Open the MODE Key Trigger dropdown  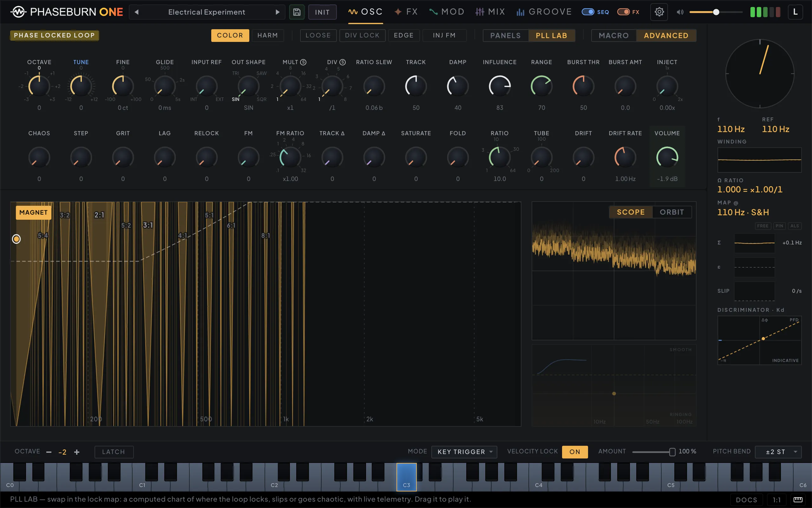pyautogui.click(x=464, y=452)
